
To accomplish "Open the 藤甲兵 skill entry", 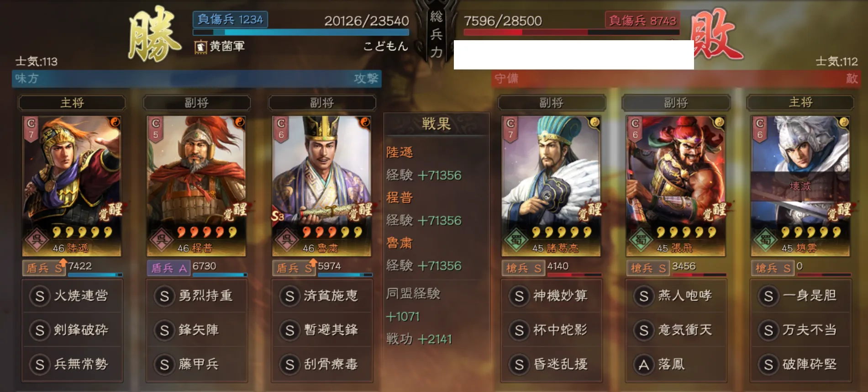I will (x=197, y=365).
